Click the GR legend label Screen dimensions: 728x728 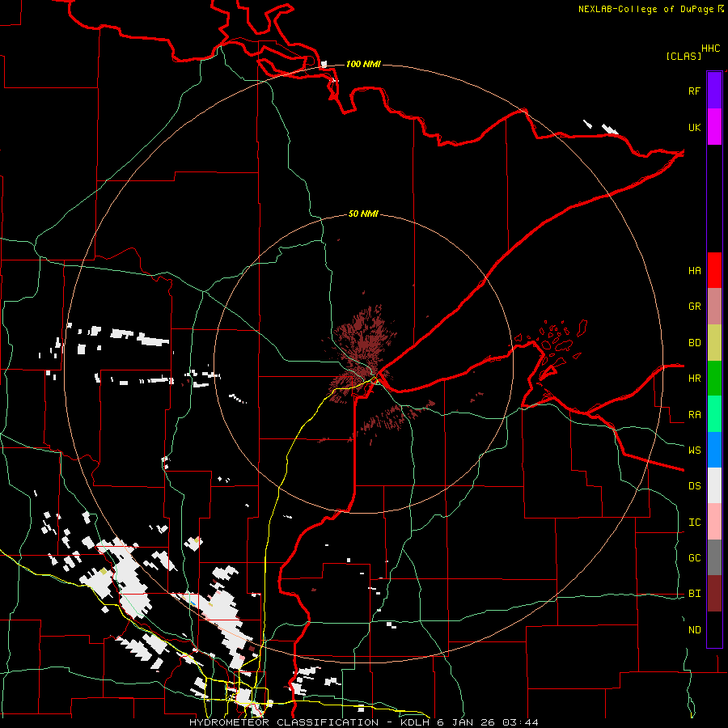coord(694,307)
